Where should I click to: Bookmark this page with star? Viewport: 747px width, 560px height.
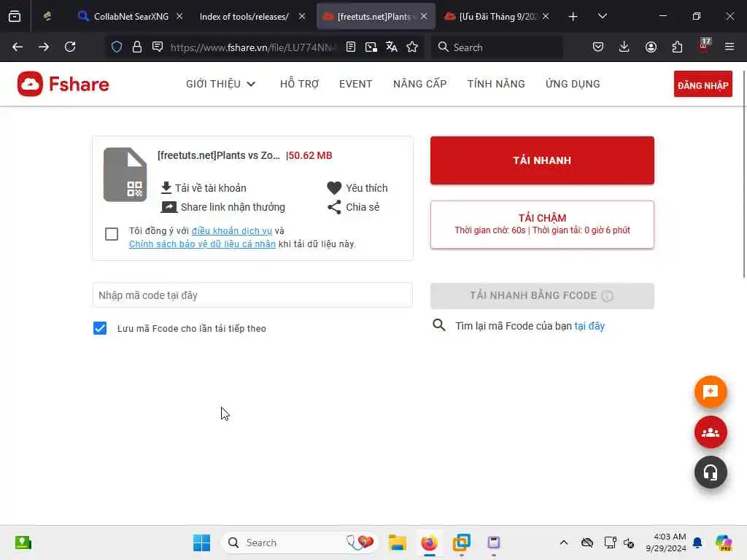(412, 47)
